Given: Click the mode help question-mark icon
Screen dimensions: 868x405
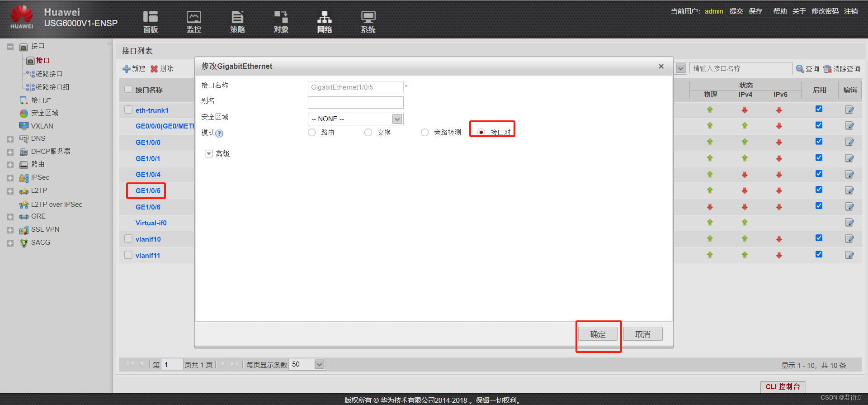Looking at the screenshot, I should pos(219,133).
